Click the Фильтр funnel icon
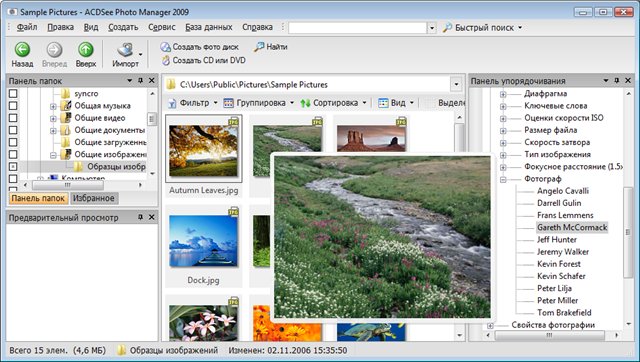This screenshot has width=640, height=362. (172, 103)
